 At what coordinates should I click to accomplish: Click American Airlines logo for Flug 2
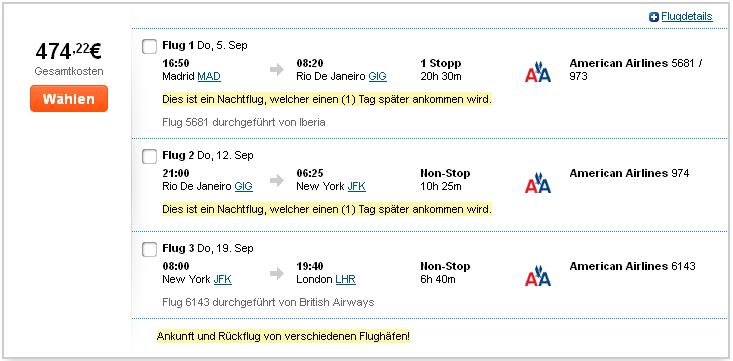click(x=538, y=183)
